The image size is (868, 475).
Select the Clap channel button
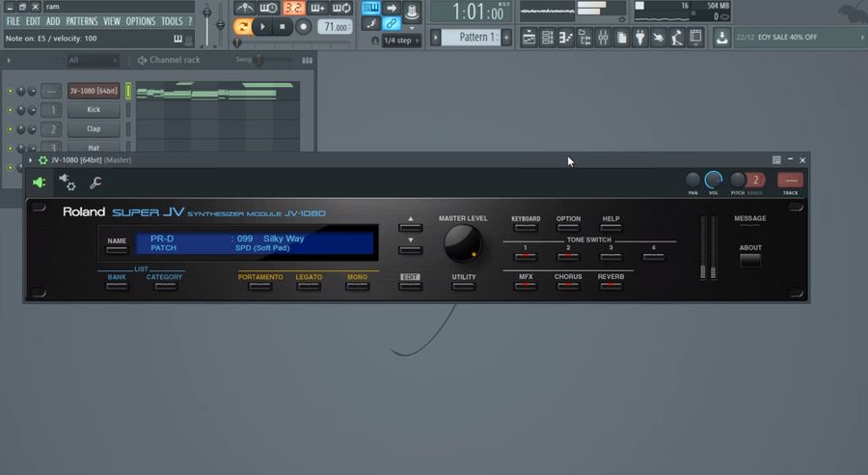pos(94,128)
